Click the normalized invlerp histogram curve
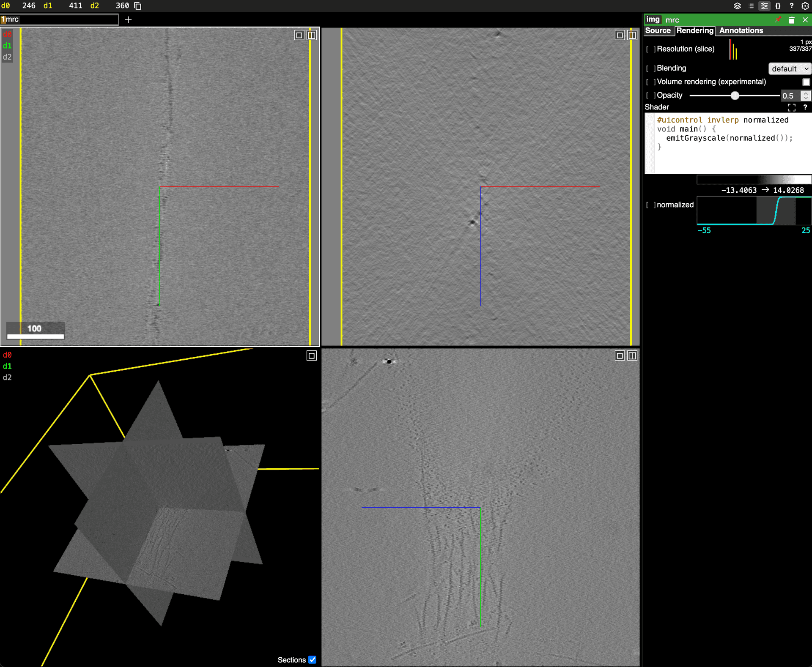Viewport: 812px width, 667px height. pyautogui.click(x=754, y=210)
